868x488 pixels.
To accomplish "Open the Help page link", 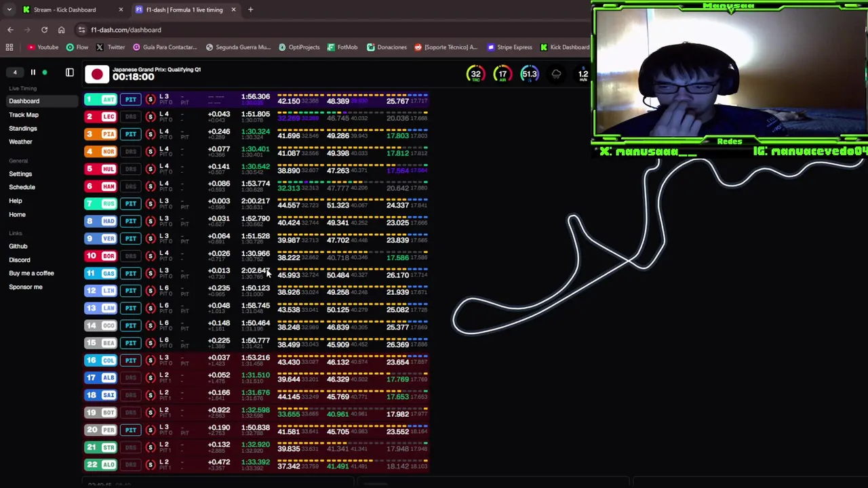I will (x=16, y=201).
